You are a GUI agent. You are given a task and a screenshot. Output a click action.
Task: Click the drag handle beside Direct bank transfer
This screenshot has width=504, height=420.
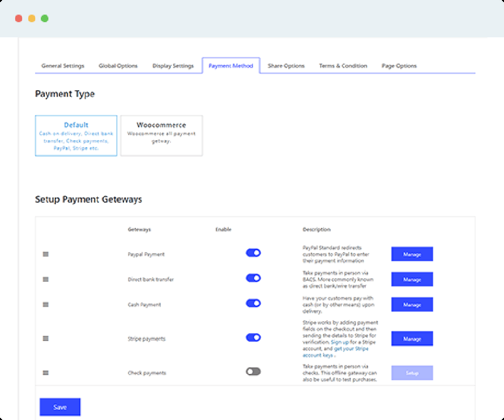45,279
